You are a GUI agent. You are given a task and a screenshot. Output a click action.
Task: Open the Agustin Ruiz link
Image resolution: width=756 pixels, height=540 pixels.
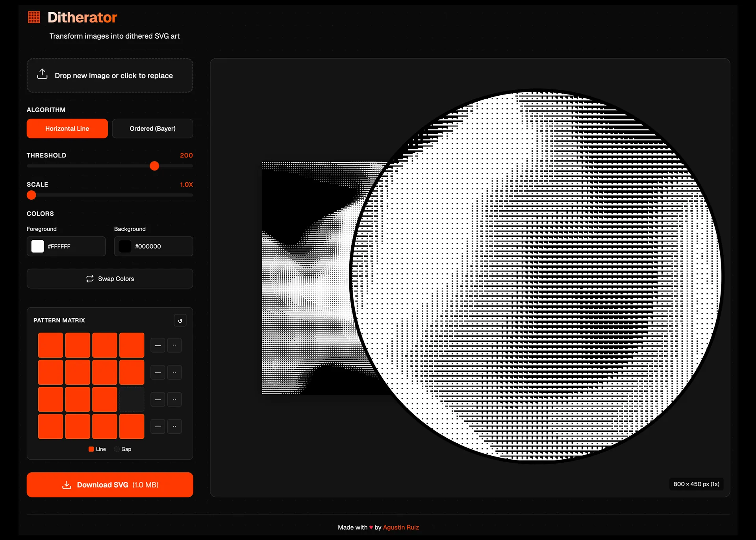[400, 527]
